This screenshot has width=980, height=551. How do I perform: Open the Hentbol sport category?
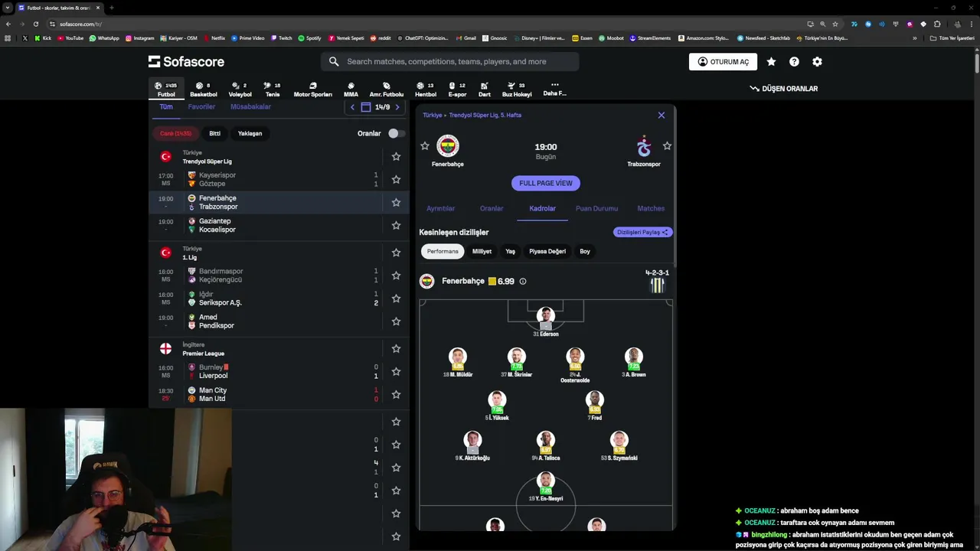tap(425, 90)
